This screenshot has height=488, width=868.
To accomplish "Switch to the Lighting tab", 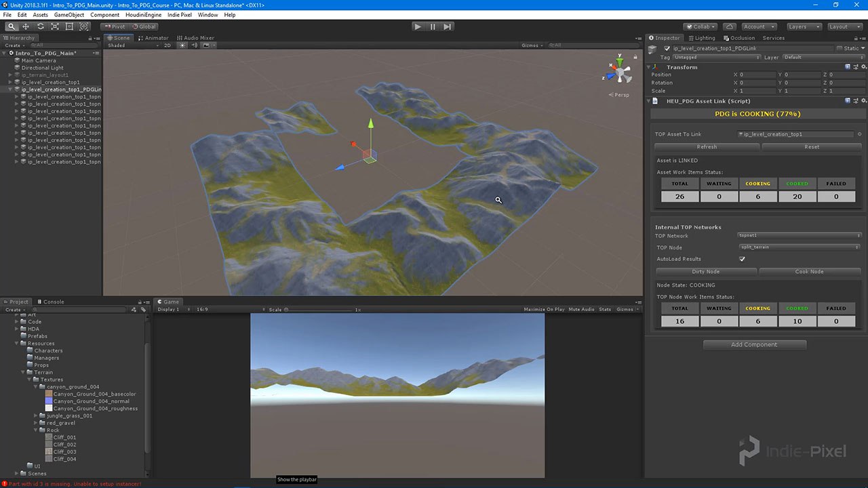I will 701,38.
